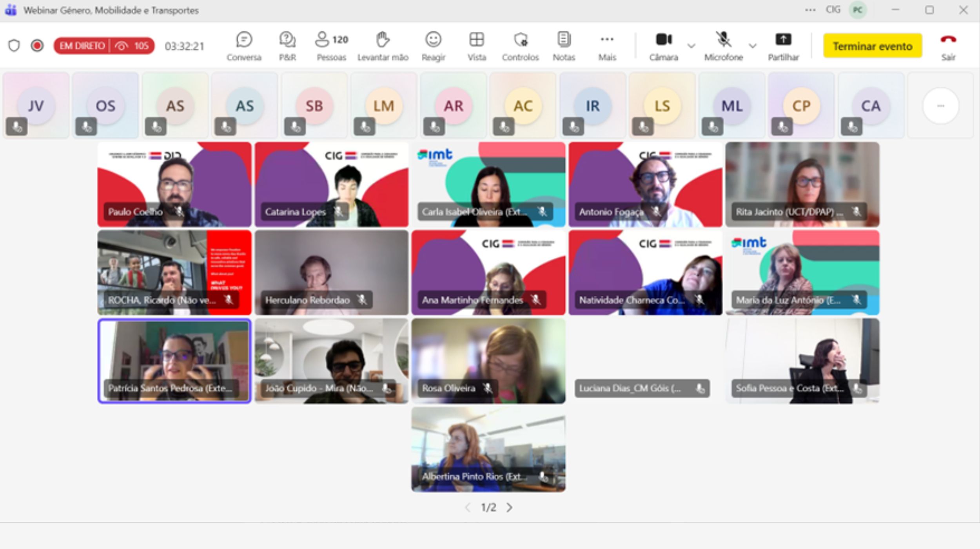This screenshot has width=980, height=549.
Task: Toggle the recording indicator button
Action: point(37,46)
